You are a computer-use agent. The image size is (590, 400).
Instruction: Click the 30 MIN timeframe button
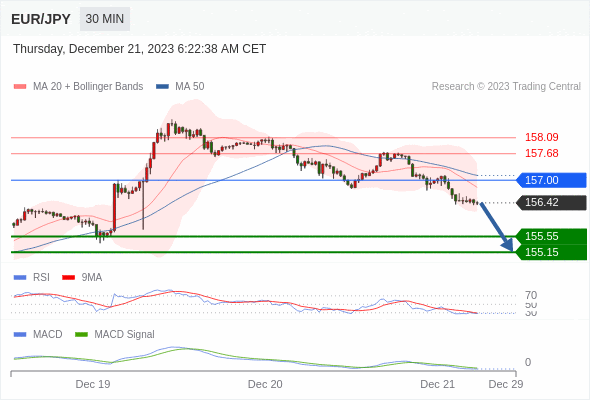coord(105,19)
